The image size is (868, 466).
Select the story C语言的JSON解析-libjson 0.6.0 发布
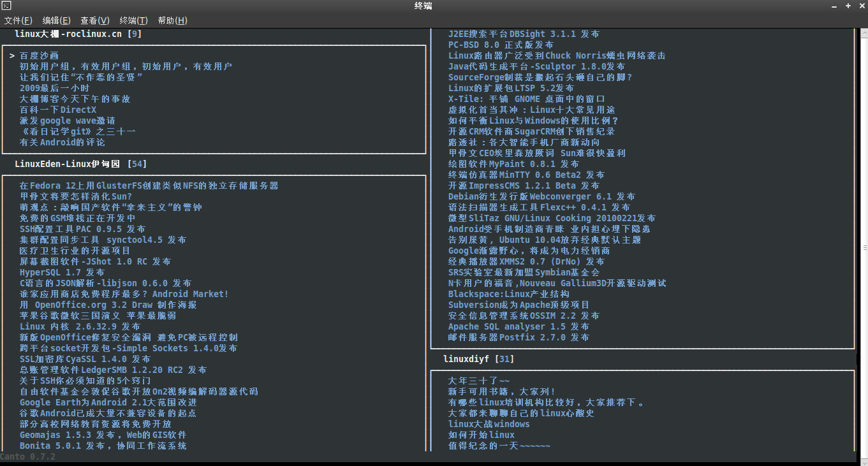(x=105, y=284)
